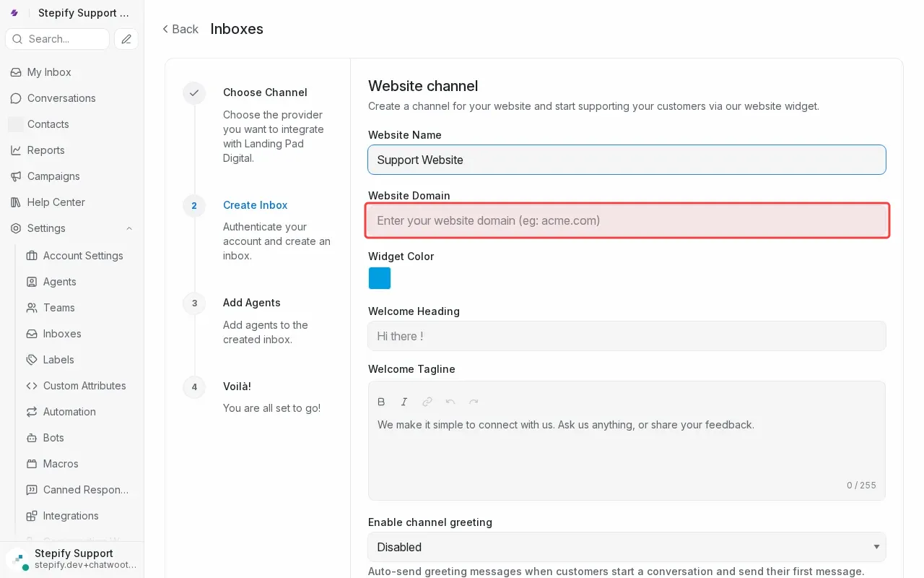Click the sidebar Search box
This screenshot has width=924, height=578.
58,39
